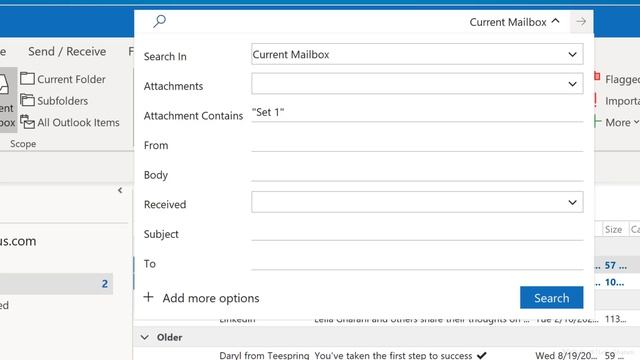Click the To input field
The image size is (640, 360).
[417, 261]
